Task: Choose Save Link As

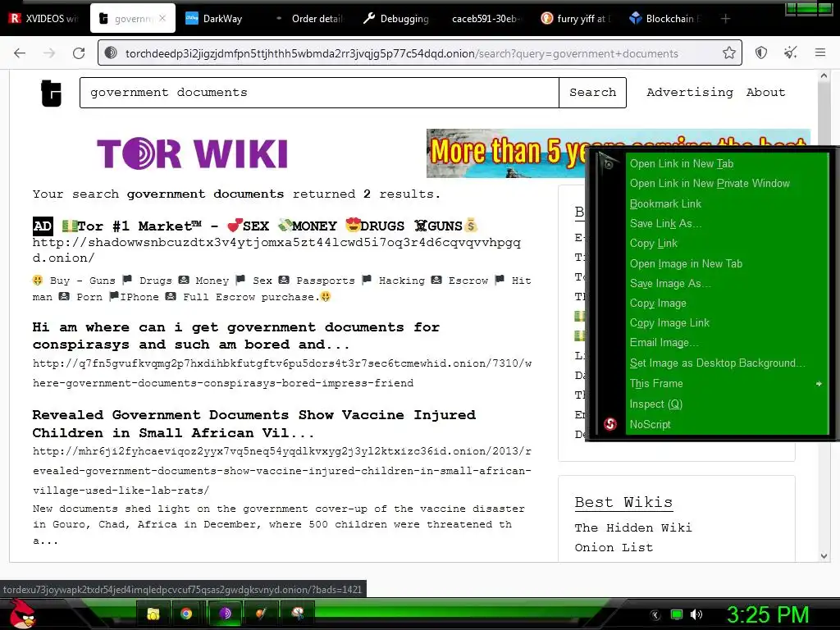Action: click(x=727, y=223)
